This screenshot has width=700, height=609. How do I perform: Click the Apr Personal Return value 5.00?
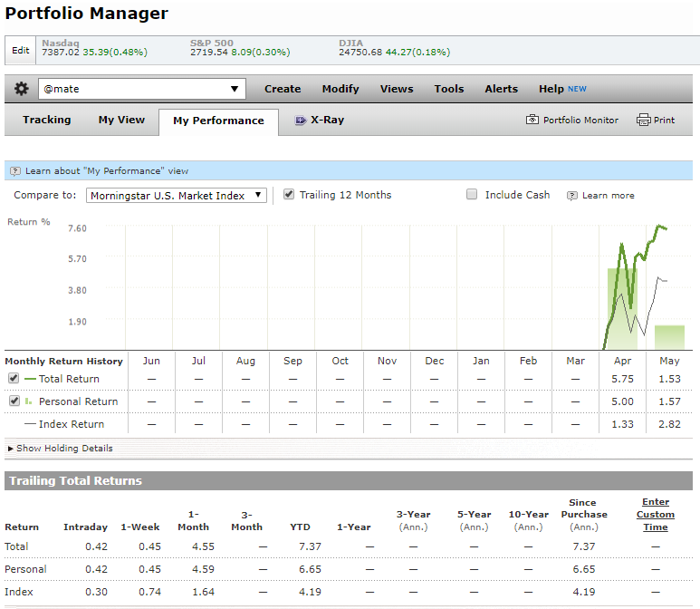pyautogui.click(x=622, y=401)
